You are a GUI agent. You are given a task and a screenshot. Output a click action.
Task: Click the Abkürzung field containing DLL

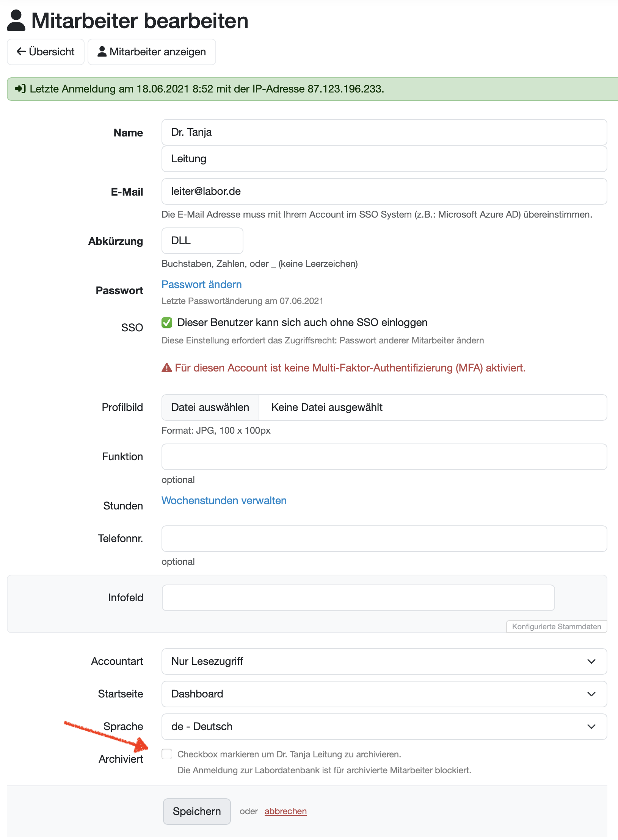click(202, 241)
